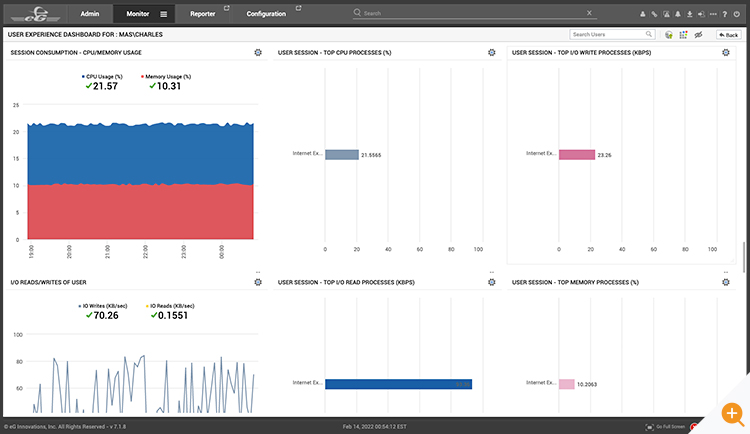Image resolution: width=750 pixels, height=434 pixels.
Task: Click the CPU usage value 21.57
Action: pyautogui.click(x=105, y=86)
